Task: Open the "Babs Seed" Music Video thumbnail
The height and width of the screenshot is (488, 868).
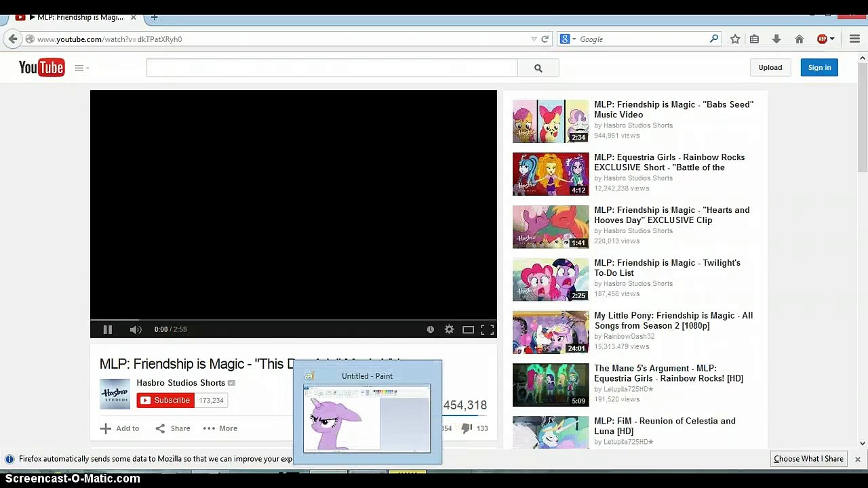Action: [x=551, y=121]
